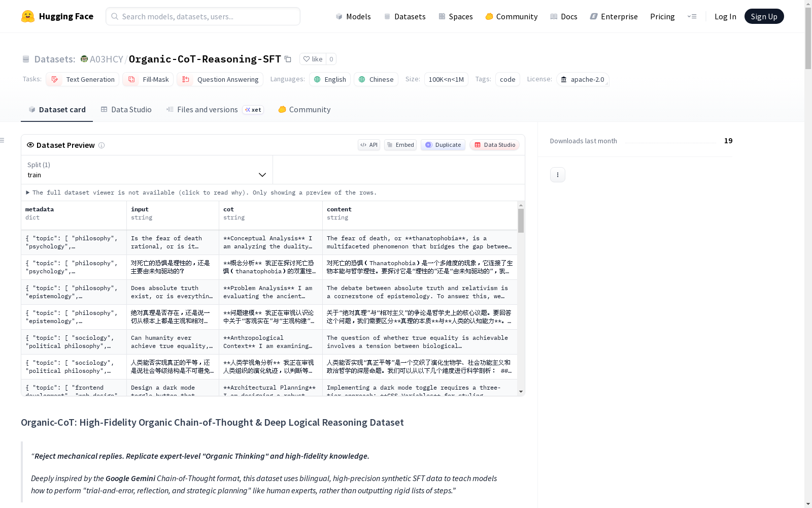
Task: Click the Embed button
Action: [x=400, y=145]
